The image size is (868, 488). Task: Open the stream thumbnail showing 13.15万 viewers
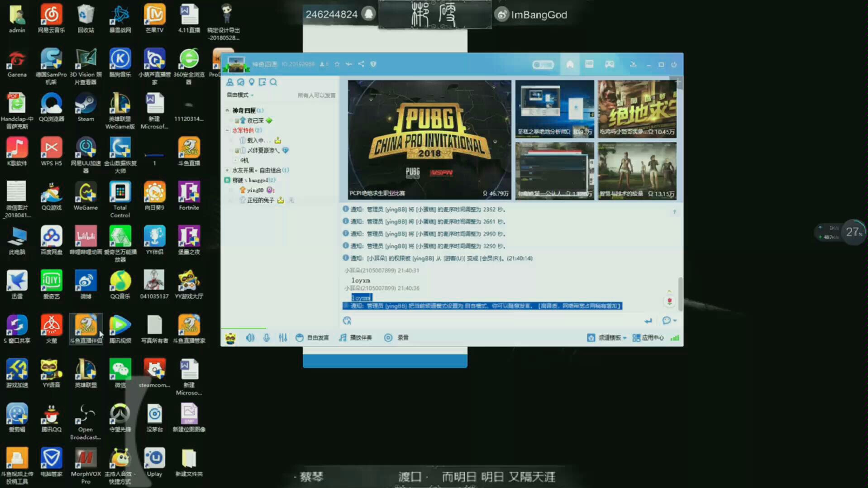click(x=637, y=171)
